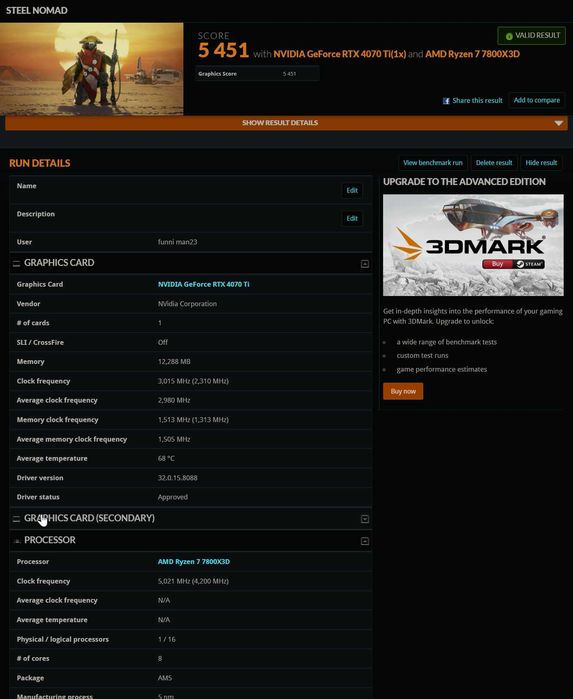Screen dimensions: 573x699
Task: Expand Show Result Details arrow
Action: pos(558,123)
